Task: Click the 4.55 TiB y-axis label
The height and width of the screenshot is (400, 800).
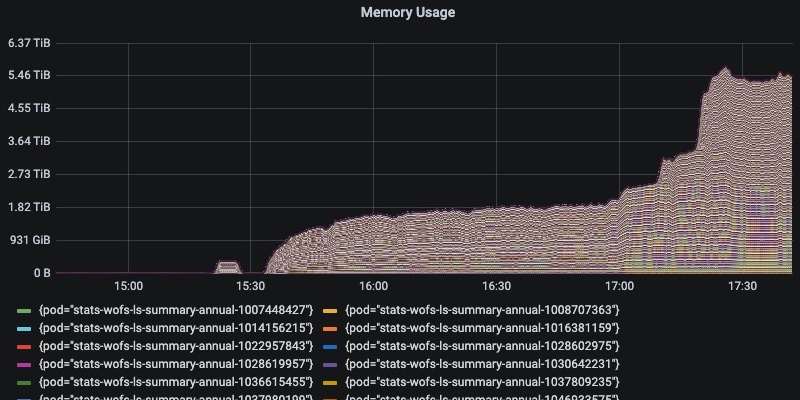Action: [x=29, y=108]
